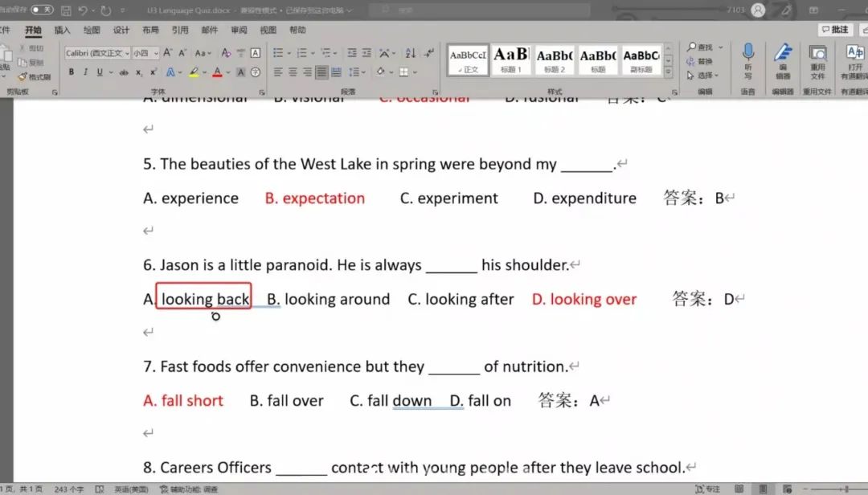Open the 插入 (Insert) ribbon tab
The image size is (868, 495).
coord(62,31)
